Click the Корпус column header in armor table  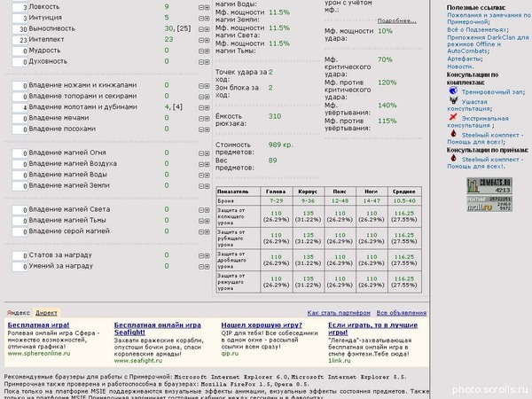[x=308, y=192]
